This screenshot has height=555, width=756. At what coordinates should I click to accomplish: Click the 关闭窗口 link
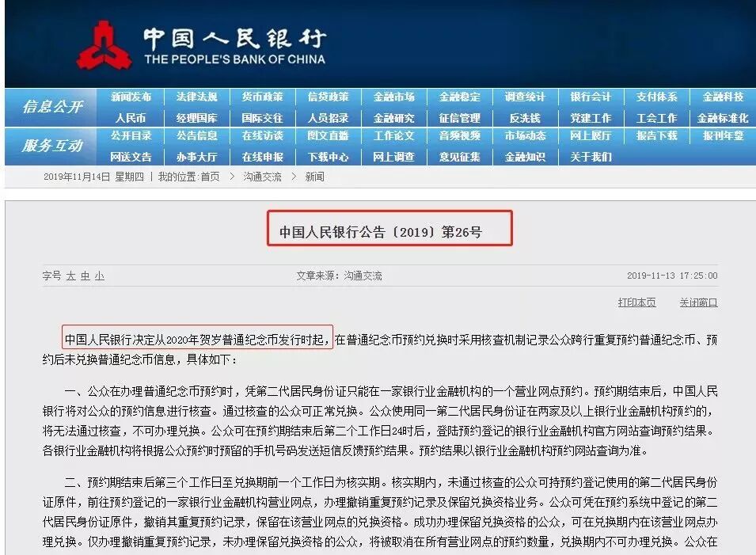coord(699,302)
